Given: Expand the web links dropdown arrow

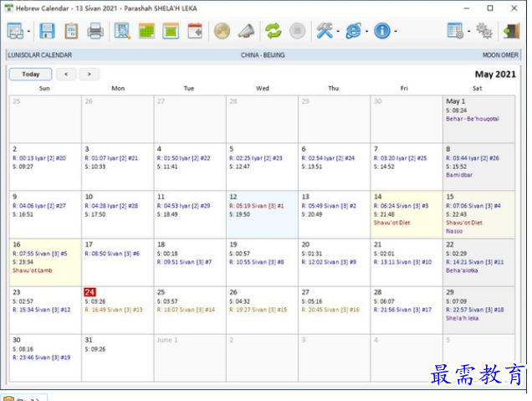Looking at the screenshot, I should click(366, 31).
